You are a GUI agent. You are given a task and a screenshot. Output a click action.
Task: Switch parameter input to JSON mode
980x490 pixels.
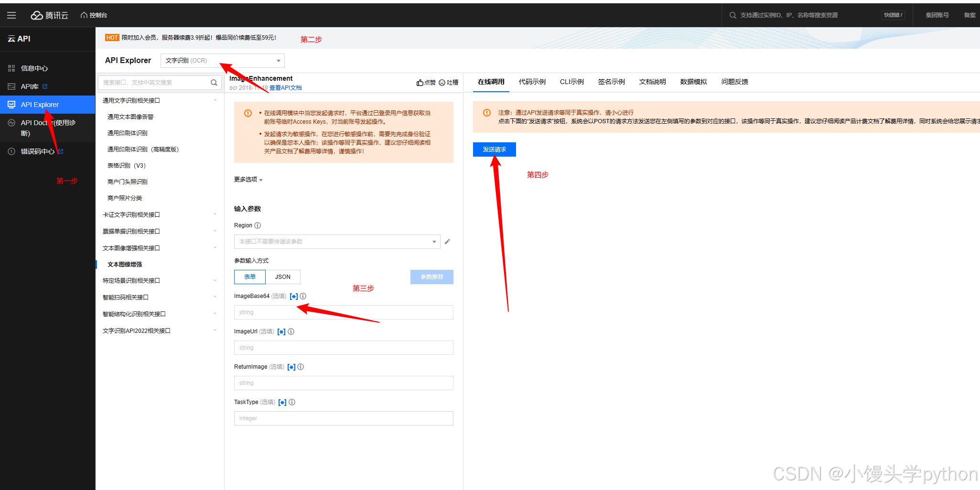tap(283, 277)
